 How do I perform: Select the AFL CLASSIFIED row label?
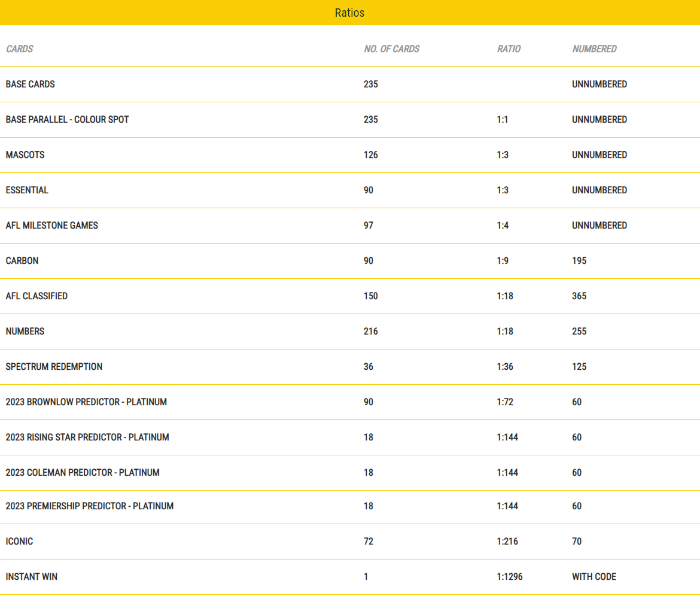(x=36, y=296)
